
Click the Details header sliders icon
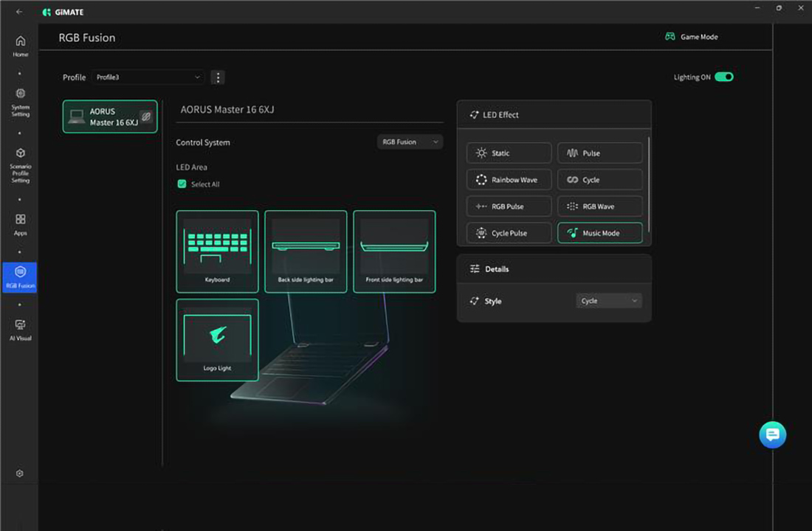pos(475,268)
